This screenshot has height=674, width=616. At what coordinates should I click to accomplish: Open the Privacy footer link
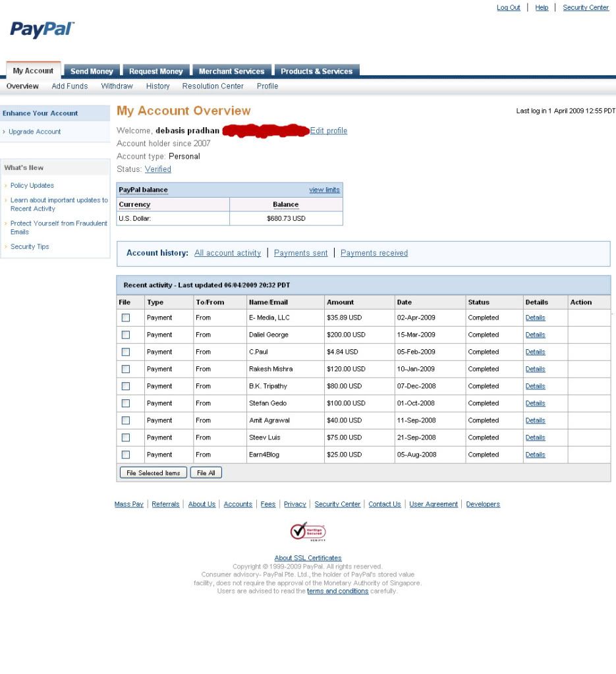pyautogui.click(x=295, y=504)
